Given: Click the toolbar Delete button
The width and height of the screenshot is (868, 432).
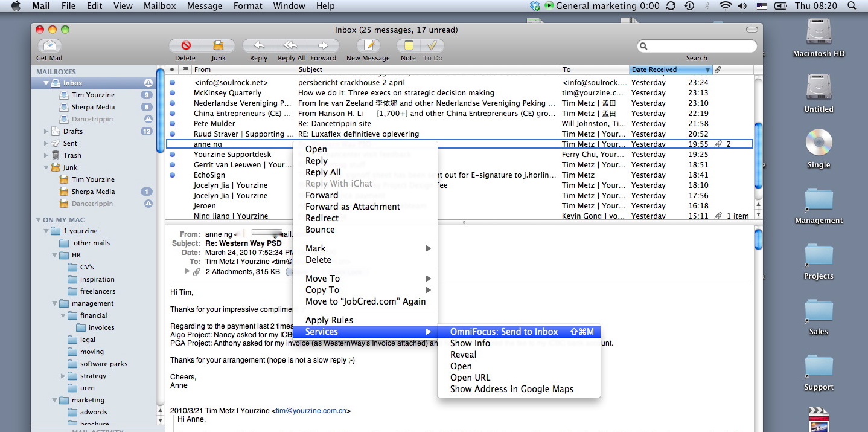Looking at the screenshot, I should pyautogui.click(x=186, y=46).
